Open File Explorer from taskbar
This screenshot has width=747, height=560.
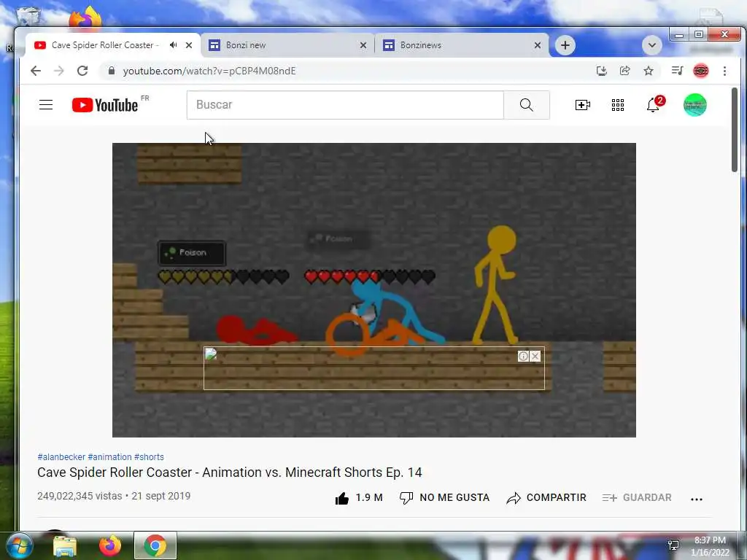click(65, 545)
